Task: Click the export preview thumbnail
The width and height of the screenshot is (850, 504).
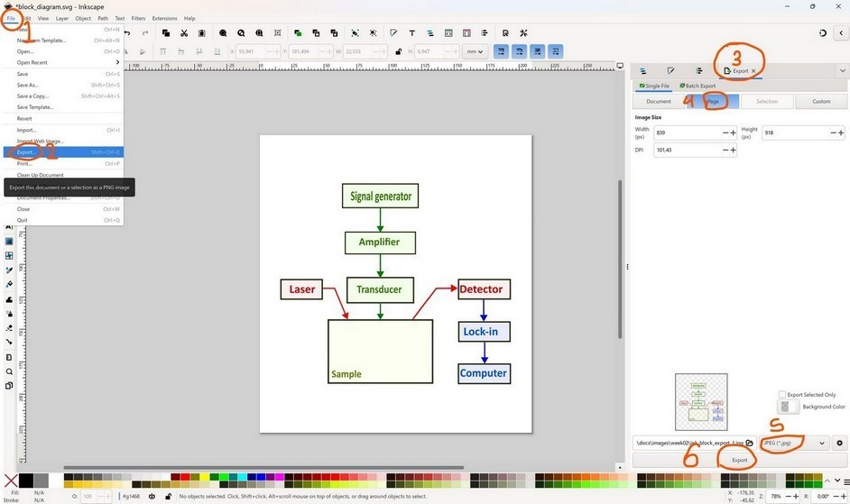Action: coord(701,402)
